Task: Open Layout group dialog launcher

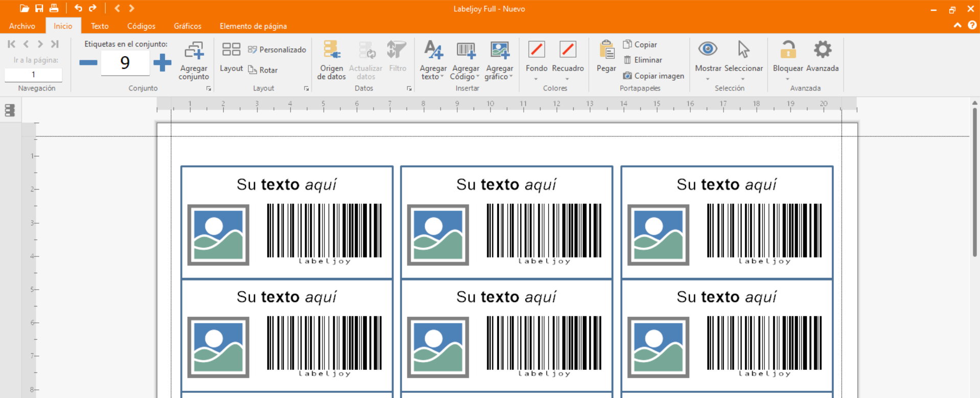Action: pyautogui.click(x=307, y=89)
